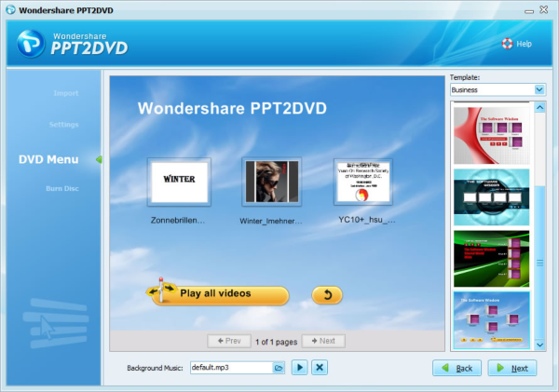Click the Zonnebrillen... caption
This screenshot has height=392, width=559.
[x=178, y=221]
